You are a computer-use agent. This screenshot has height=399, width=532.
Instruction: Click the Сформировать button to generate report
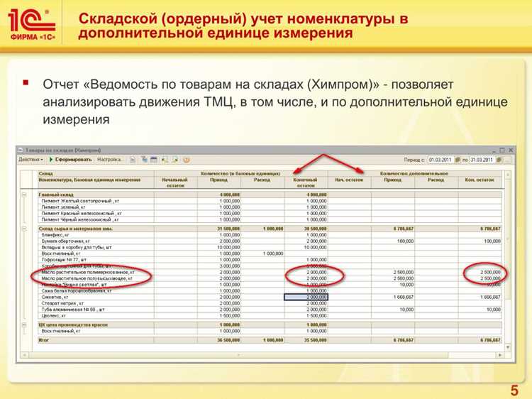coord(70,159)
